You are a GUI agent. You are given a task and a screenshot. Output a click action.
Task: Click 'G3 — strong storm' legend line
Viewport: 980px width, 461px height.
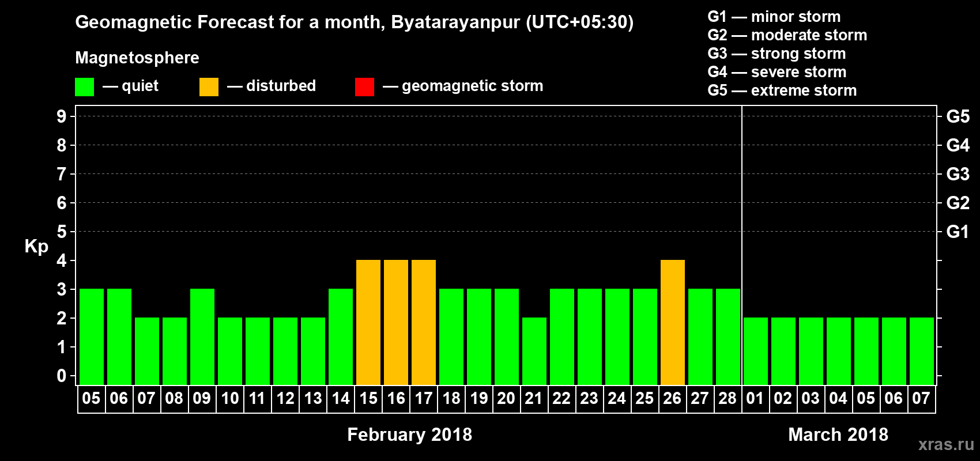click(777, 54)
